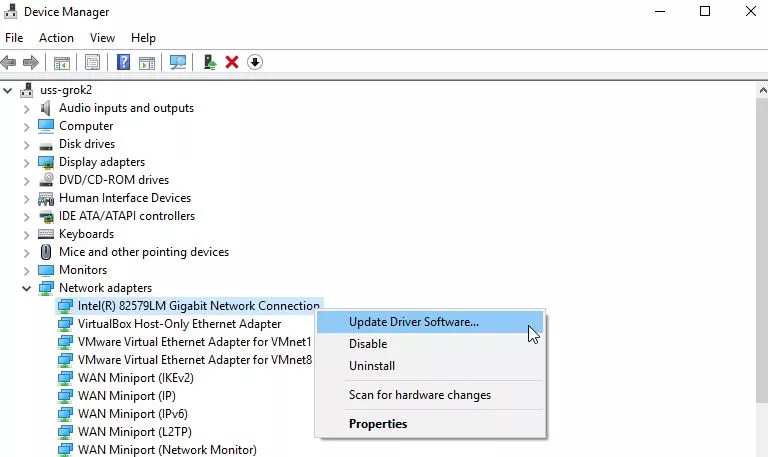Select WAN Miniport (L2TP)
768x457 pixels.
click(135, 432)
